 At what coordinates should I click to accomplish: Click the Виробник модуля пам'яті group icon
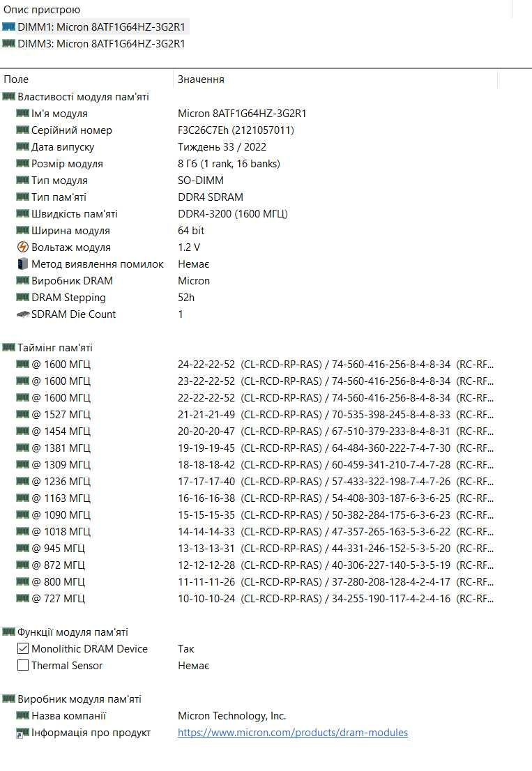(9, 699)
